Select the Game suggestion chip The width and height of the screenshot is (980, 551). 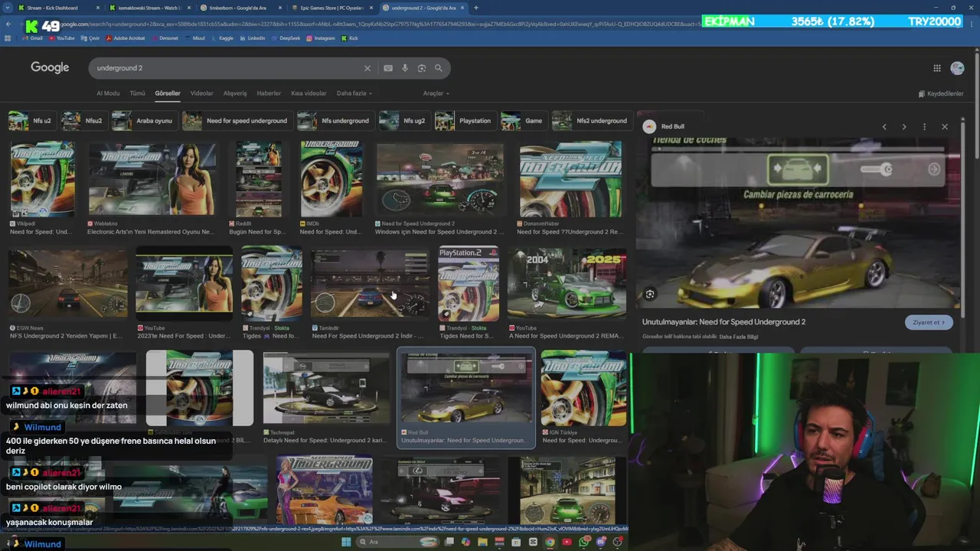pos(524,121)
